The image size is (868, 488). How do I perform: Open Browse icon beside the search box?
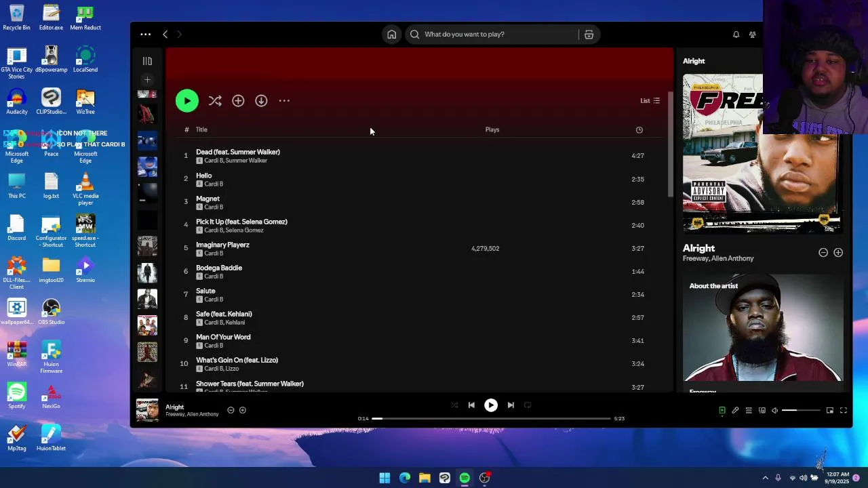click(589, 35)
